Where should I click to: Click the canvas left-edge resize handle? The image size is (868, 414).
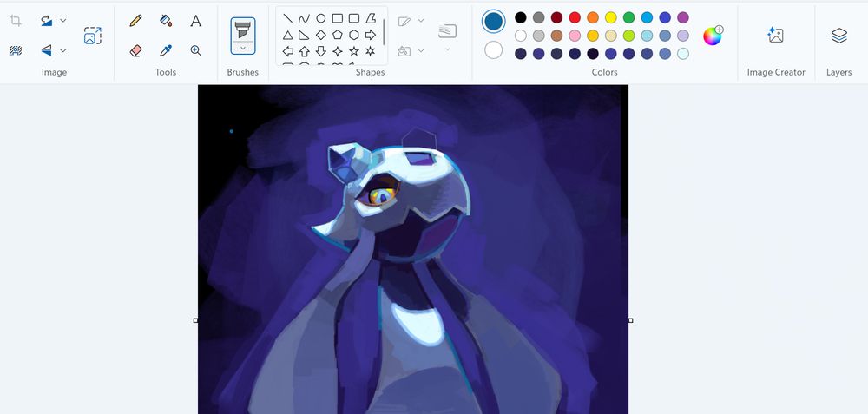195,320
